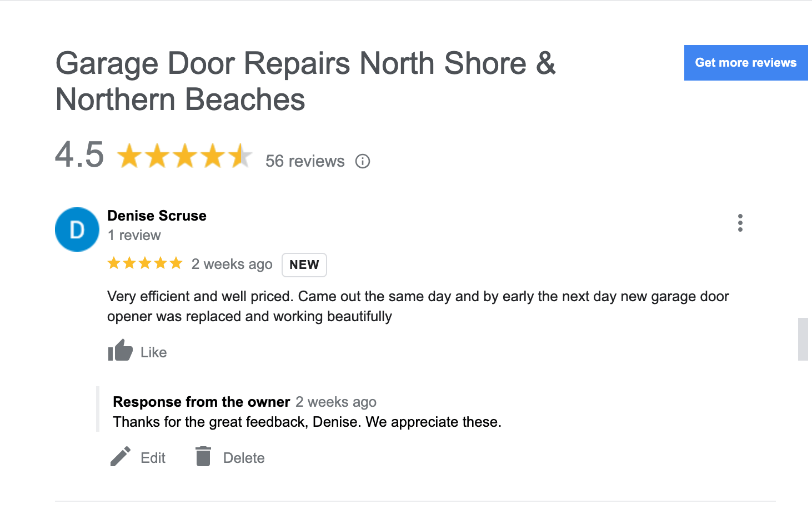Open the info icon beside 56 reviews
This screenshot has height=509, width=812.
363,161
